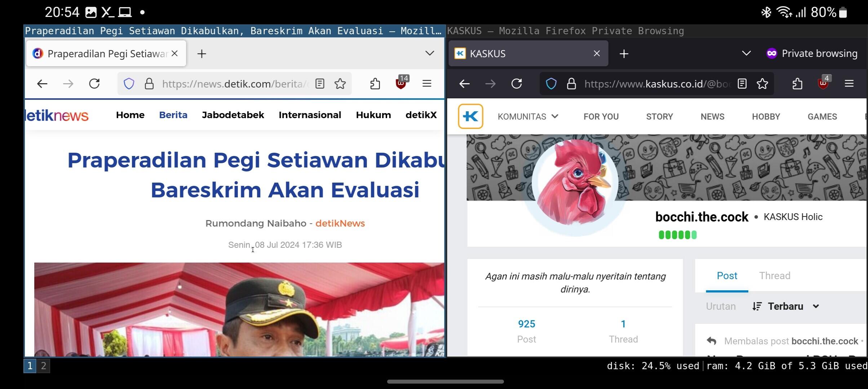
Task: Expand tab list dropdown in KASKUS window
Action: (x=746, y=53)
